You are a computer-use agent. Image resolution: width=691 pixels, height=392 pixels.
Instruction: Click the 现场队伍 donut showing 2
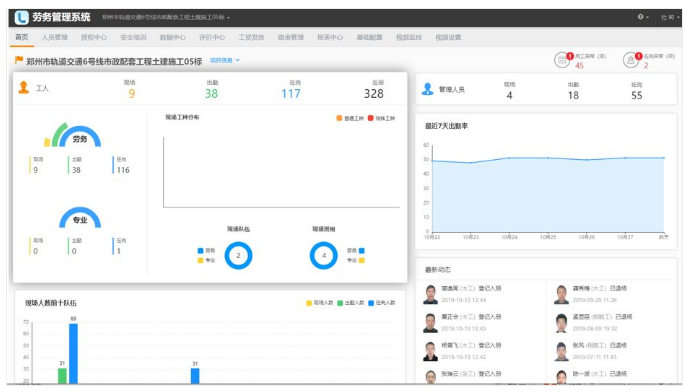tap(238, 255)
